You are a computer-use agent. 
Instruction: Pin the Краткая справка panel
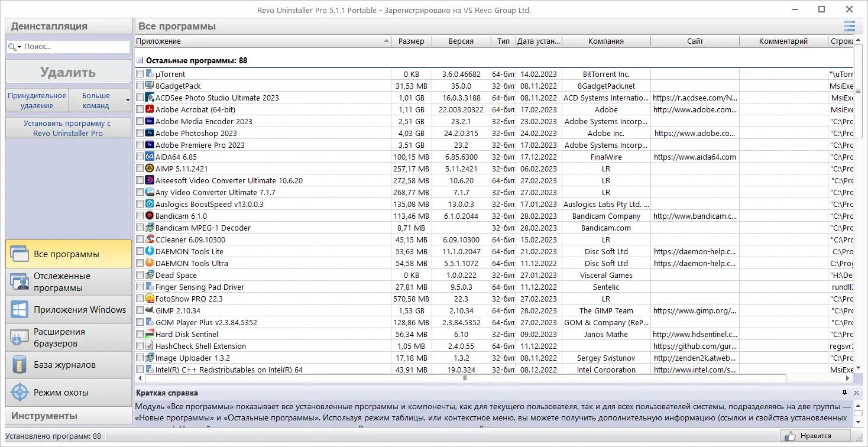845,393
